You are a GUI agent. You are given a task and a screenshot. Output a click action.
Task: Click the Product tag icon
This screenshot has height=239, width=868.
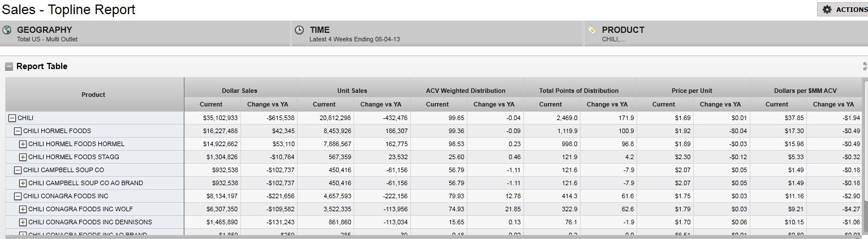click(x=592, y=30)
